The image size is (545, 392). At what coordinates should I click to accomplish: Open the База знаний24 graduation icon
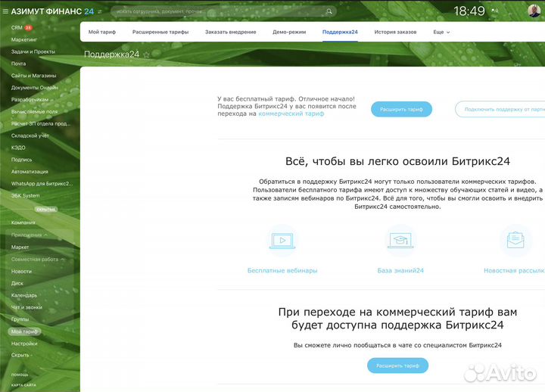pos(400,240)
